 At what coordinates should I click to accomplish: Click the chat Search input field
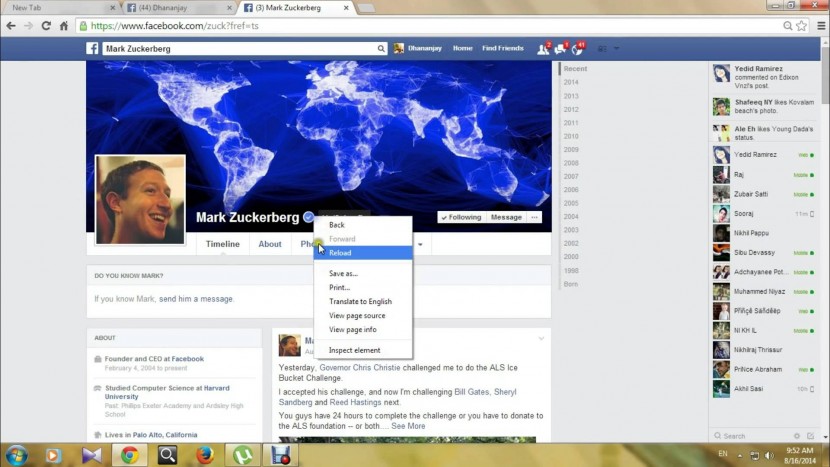click(750, 436)
